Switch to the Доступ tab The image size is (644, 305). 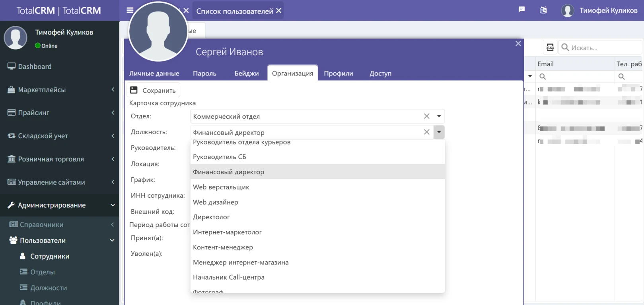(x=380, y=73)
